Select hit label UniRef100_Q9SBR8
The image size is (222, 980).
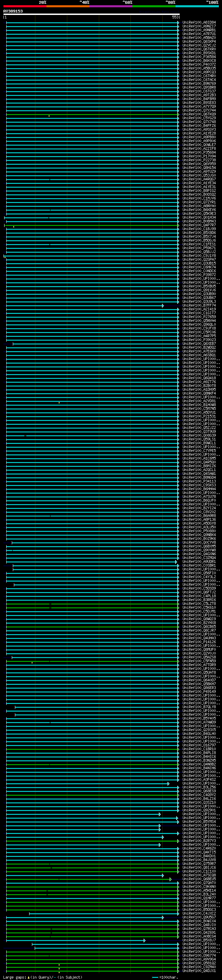coord(199,88)
